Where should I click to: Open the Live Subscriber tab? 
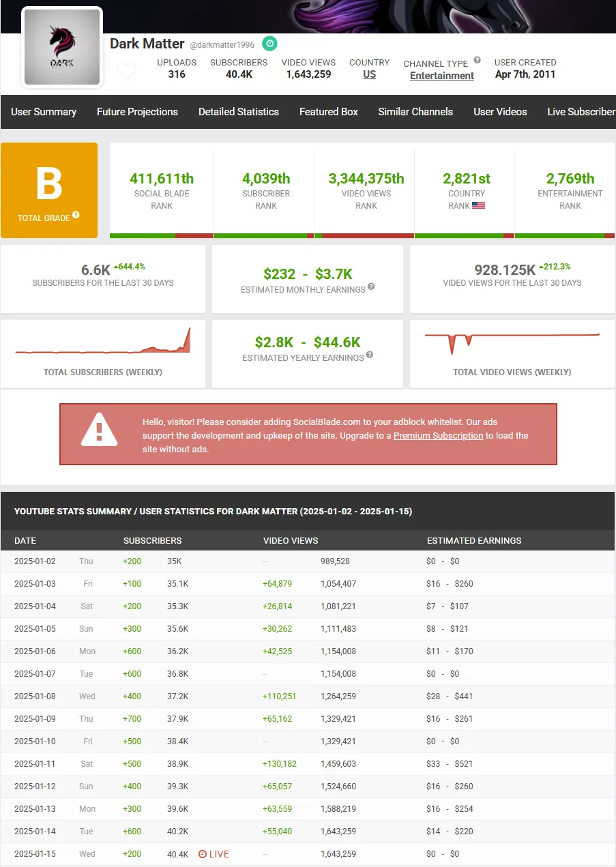tap(581, 112)
